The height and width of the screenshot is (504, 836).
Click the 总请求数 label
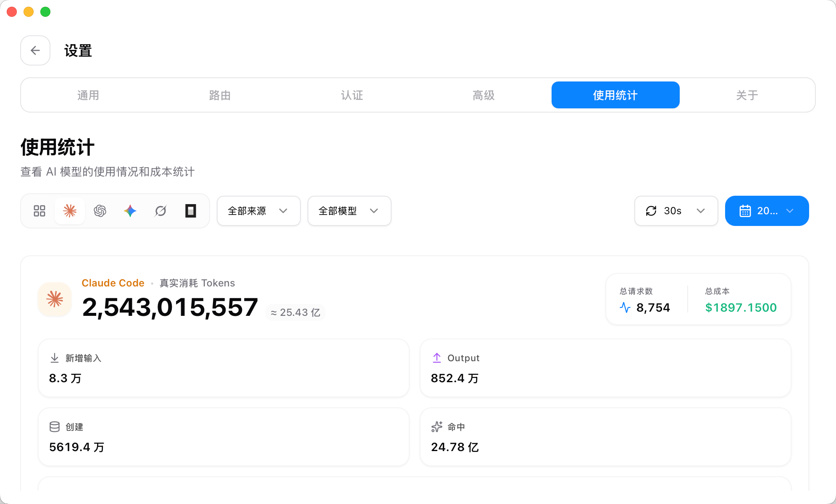tap(636, 291)
